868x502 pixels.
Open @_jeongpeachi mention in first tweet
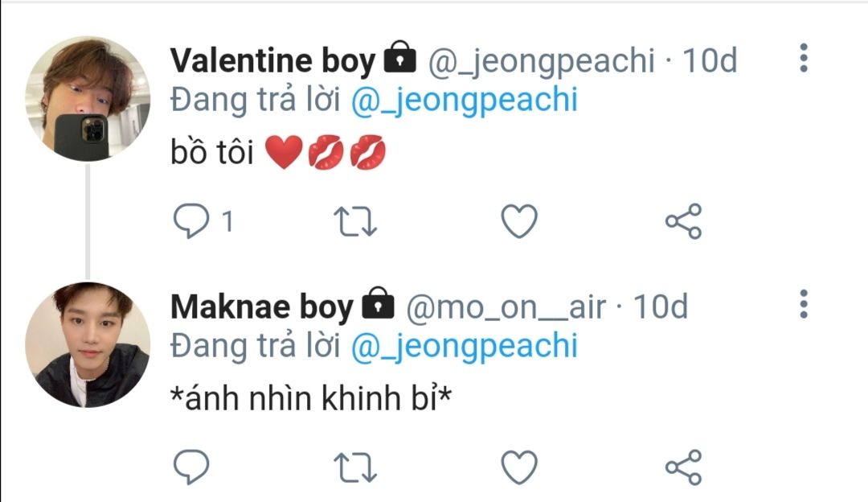[465, 101]
